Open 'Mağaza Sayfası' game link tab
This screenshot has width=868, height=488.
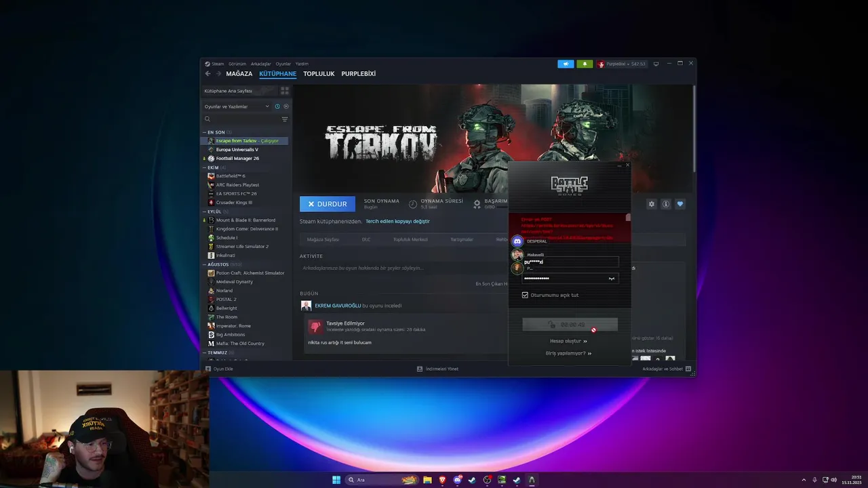tap(323, 239)
